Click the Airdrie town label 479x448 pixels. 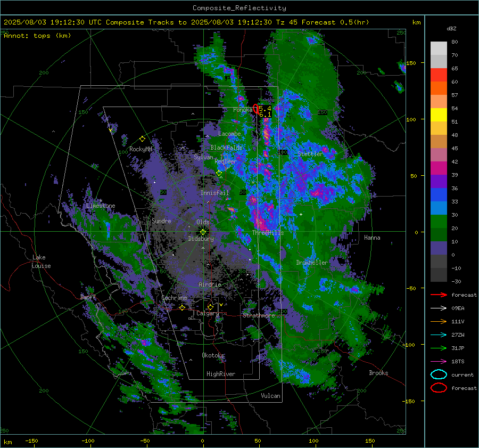210,284
